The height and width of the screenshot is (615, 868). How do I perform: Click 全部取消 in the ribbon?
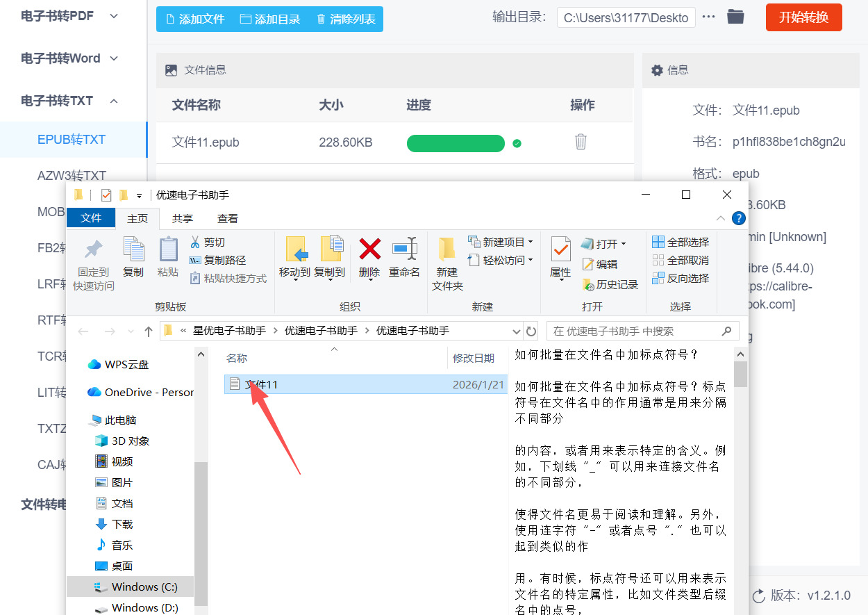(681, 260)
